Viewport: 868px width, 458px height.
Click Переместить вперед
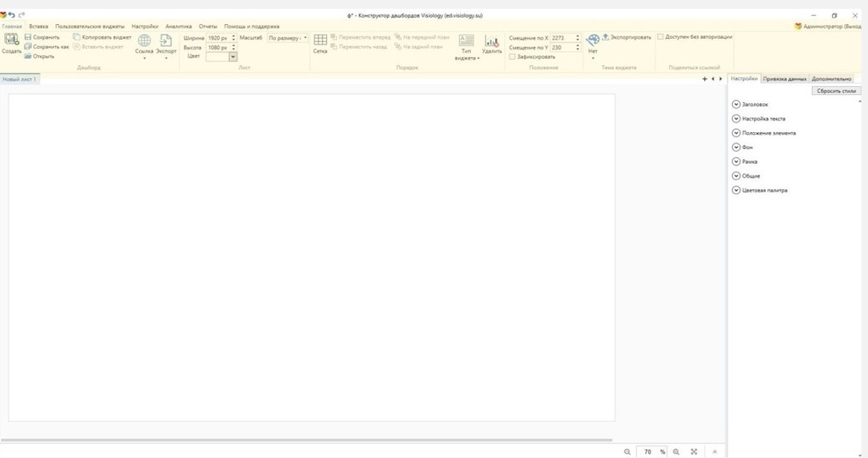361,37
